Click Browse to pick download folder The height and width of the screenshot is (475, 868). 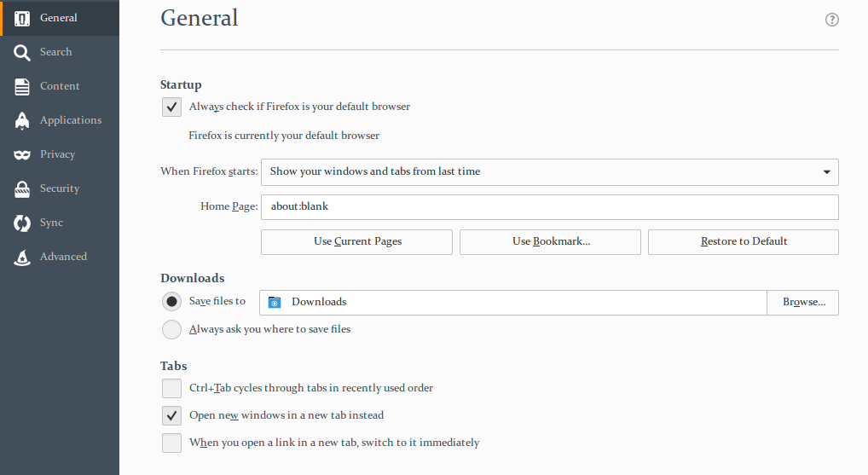tap(803, 302)
